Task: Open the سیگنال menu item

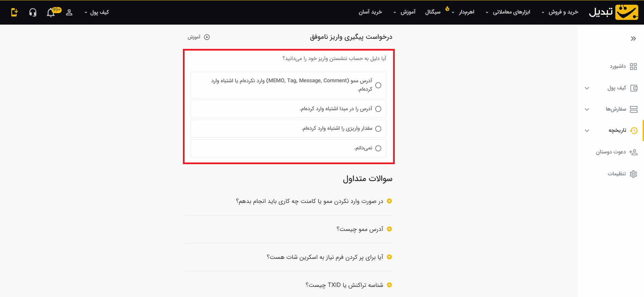Action: [432, 12]
